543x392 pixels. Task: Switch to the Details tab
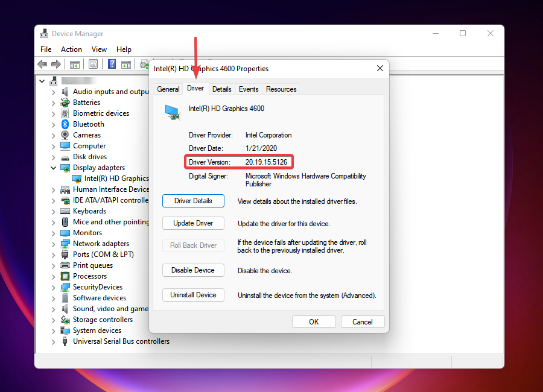click(x=221, y=89)
